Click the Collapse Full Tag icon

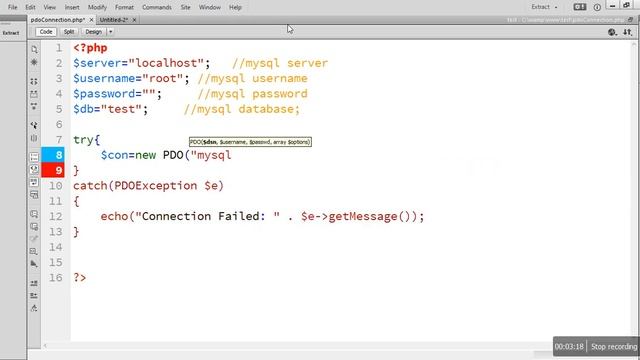(34, 81)
